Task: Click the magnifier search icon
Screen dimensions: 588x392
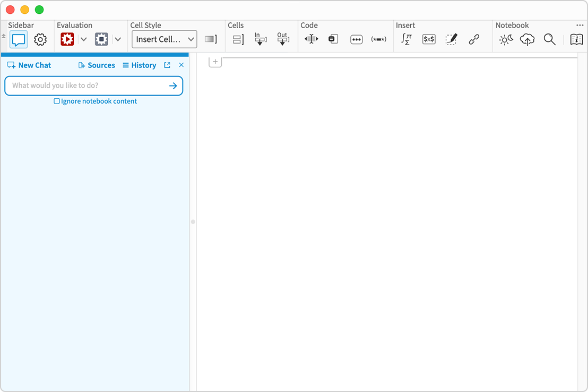Action: [x=549, y=39]
